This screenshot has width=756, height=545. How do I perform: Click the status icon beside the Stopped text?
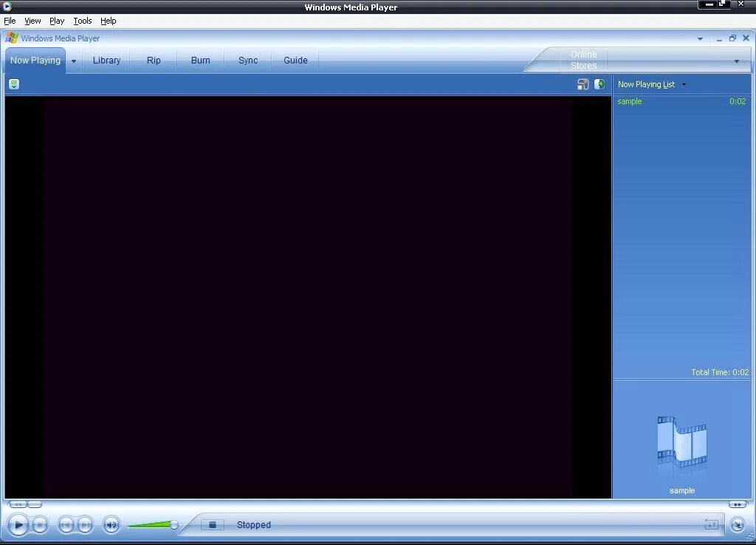point(212,525)
